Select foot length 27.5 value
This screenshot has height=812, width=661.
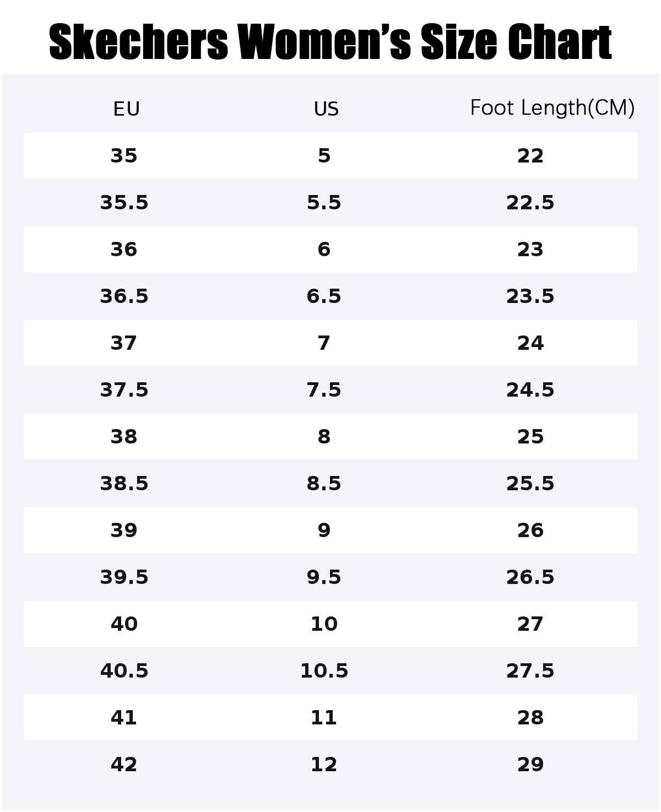pos(530,671)
